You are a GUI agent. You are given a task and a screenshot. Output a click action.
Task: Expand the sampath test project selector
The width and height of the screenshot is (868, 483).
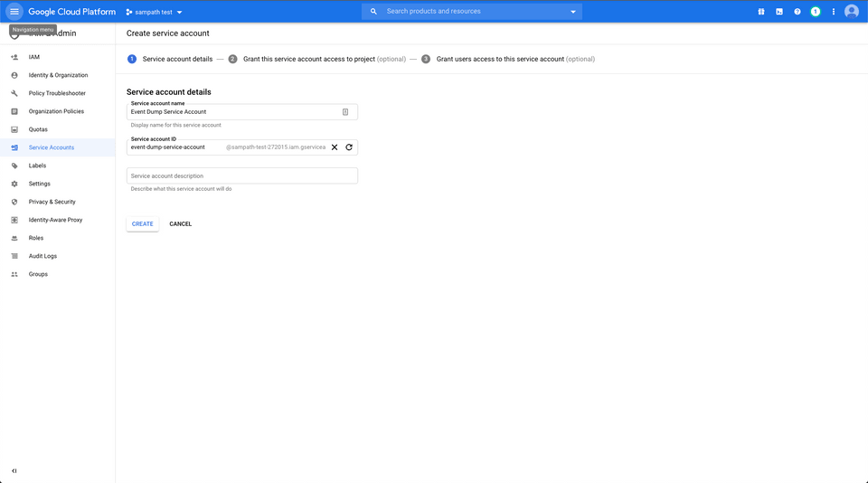click(x=154, y=12)
